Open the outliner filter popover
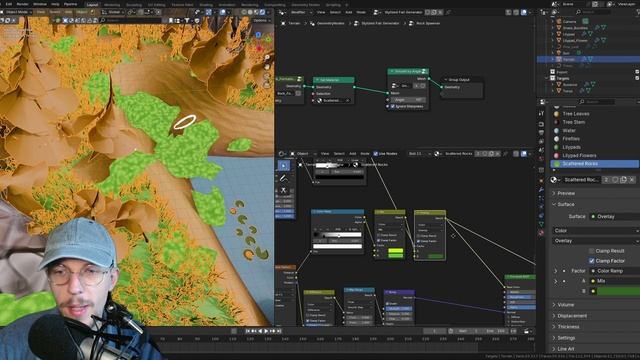 [x=638, y=12]
